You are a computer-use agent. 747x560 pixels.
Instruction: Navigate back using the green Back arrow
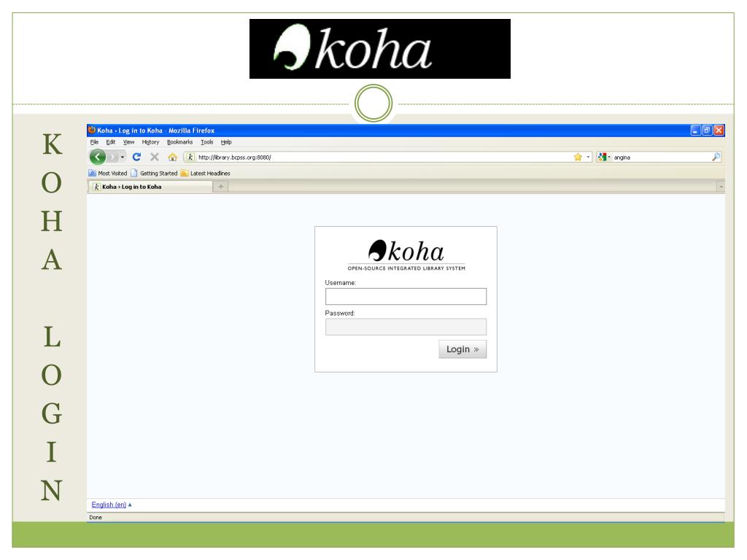[x=97, y=156]
